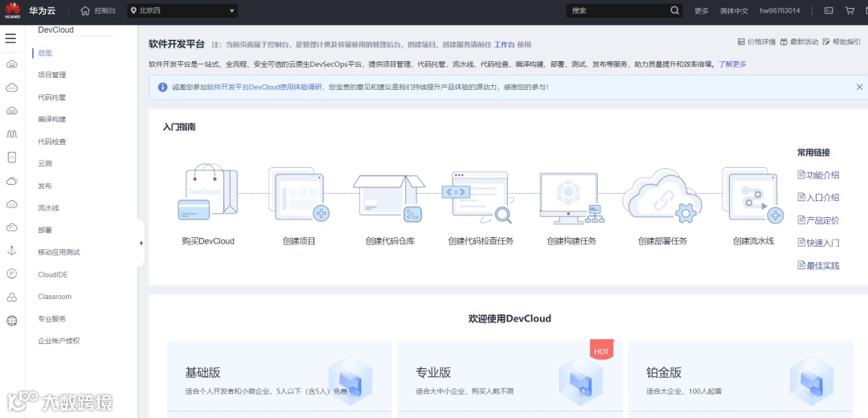Open 云测 in the sidebar
The height and width of the screenshot is (418, 868).
pos(45,164)
